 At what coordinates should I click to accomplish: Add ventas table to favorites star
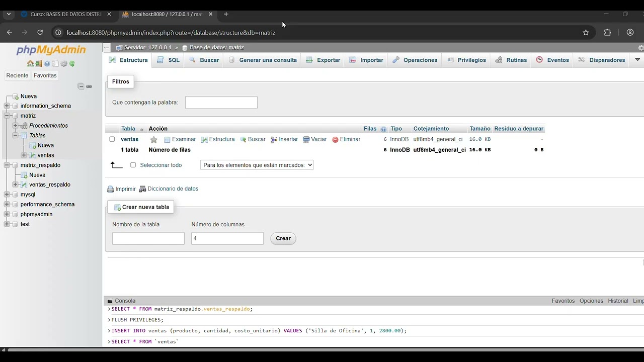[x=154, y=140]
